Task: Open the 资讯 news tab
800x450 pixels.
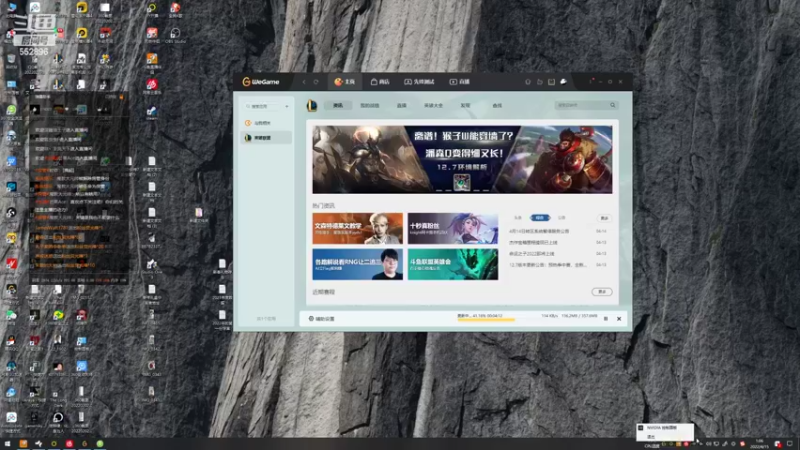Action: tap(338, 106)
